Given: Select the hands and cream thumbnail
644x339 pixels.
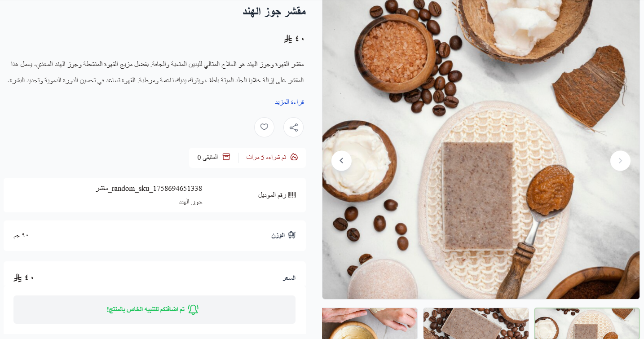Looking at the screenshot, I should pos(370,323).
